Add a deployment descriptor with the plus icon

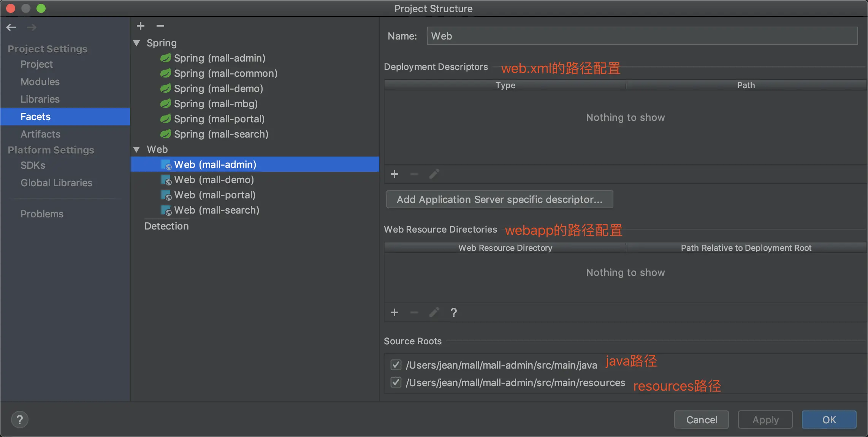(x=394, y=174)
